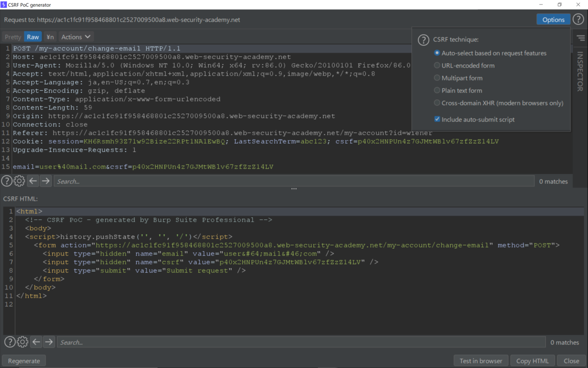Open help for CSRF HTML search bar
Image resolution: width=588 pixels, height=368 pixels.
(x=10, y=342)
